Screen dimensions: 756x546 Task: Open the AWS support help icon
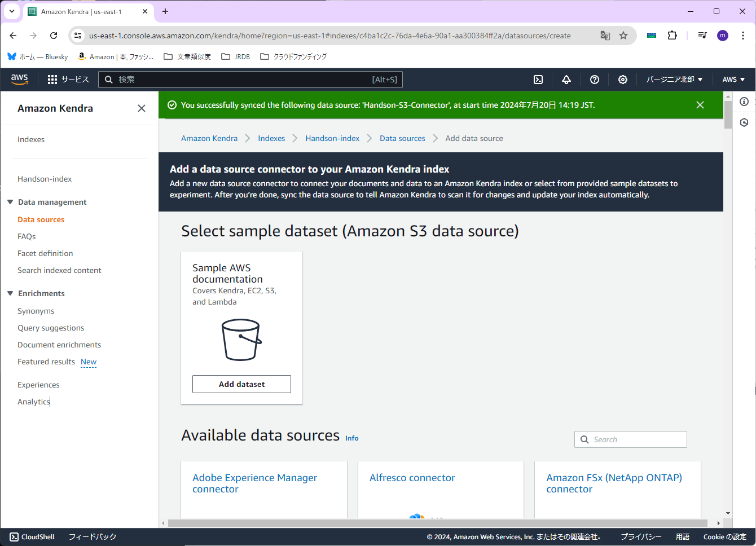coord(595,80)
